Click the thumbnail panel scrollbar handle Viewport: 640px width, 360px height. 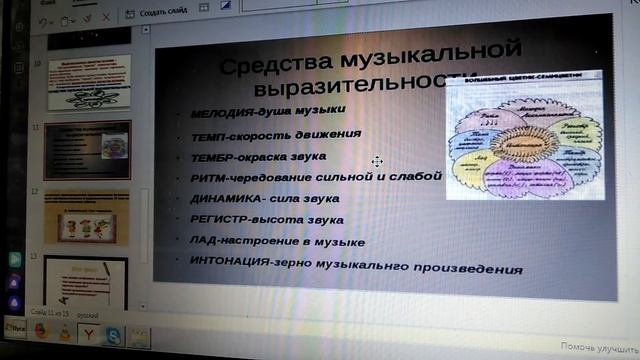[x=144, y=226]
